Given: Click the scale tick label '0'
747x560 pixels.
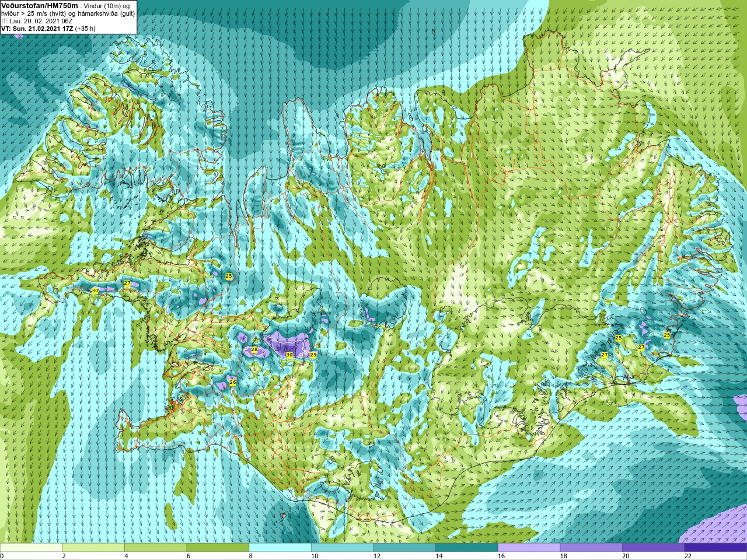Looking at the screenshot, I should click(2, 556).
